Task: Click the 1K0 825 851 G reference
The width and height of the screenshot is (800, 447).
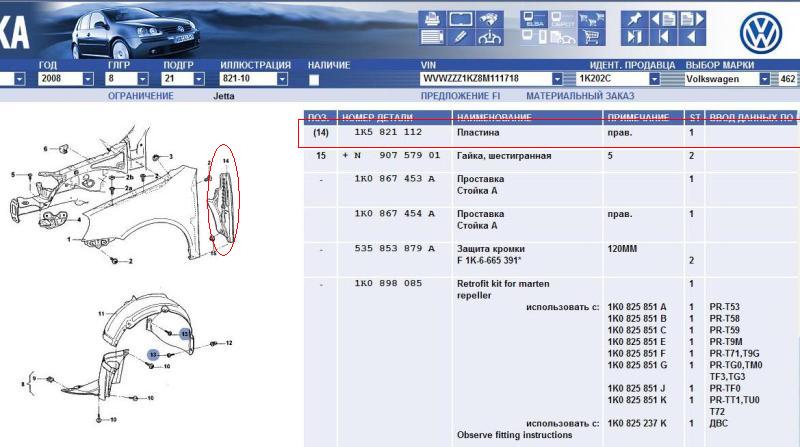Action: click(637, 365)
